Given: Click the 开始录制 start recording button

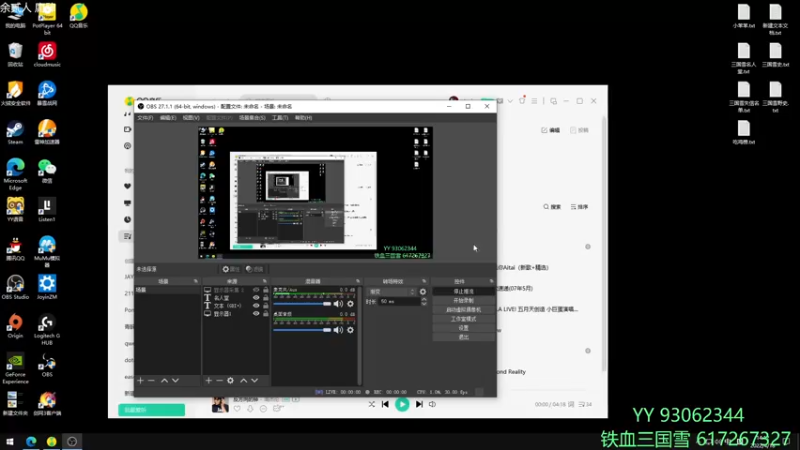Looking at the screenshot, I should pos(463,301).
